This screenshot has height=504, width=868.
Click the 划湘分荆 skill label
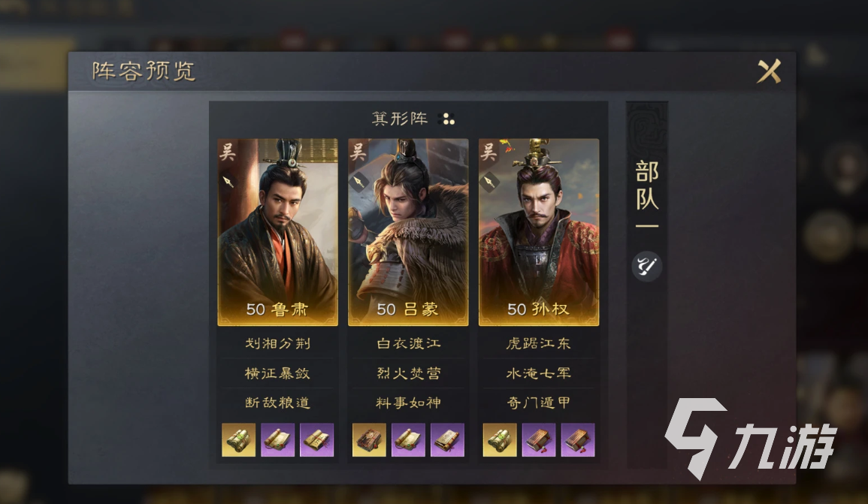277,343
